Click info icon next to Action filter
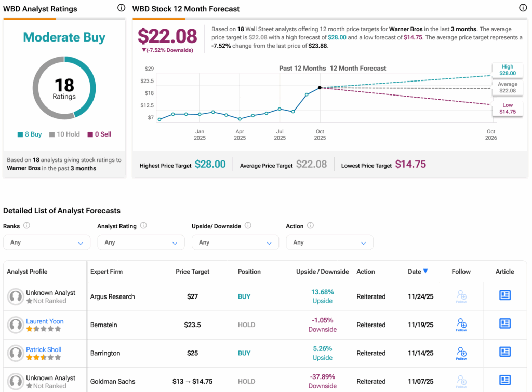 (310, 226)
